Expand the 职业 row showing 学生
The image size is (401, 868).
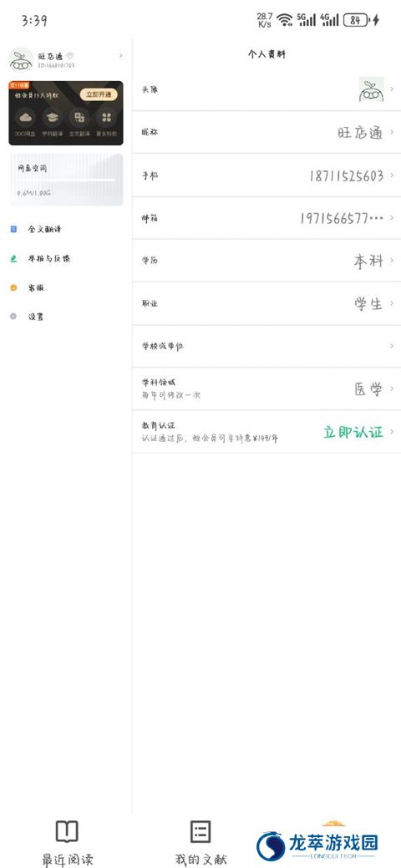266,303
